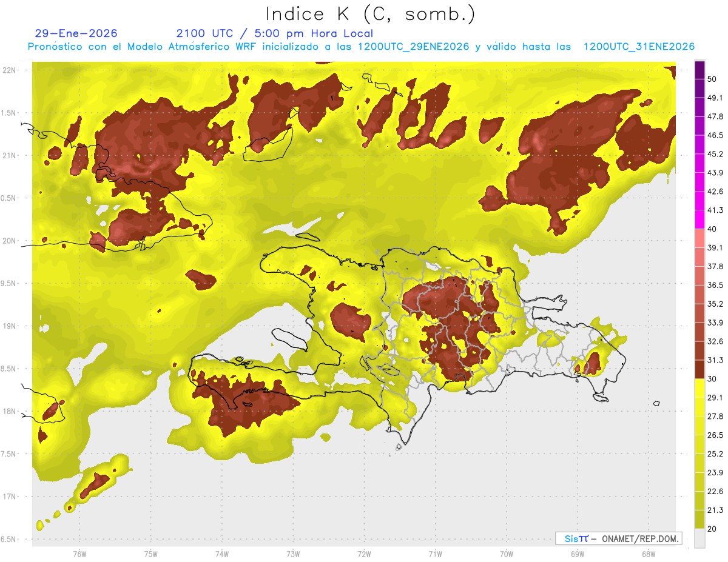The height and width of the screenshot is (562, 728).
Task: Click the colorbar value "31.3"
Action: tap(715, 360)
